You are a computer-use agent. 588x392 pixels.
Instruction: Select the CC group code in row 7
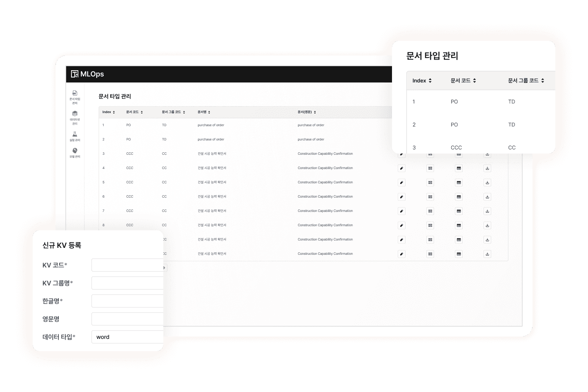pos(164,211)
